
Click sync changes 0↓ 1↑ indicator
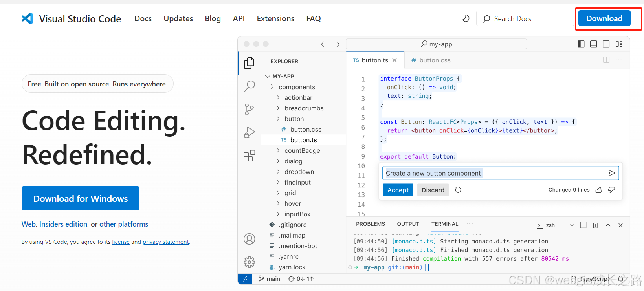point(301,279)
